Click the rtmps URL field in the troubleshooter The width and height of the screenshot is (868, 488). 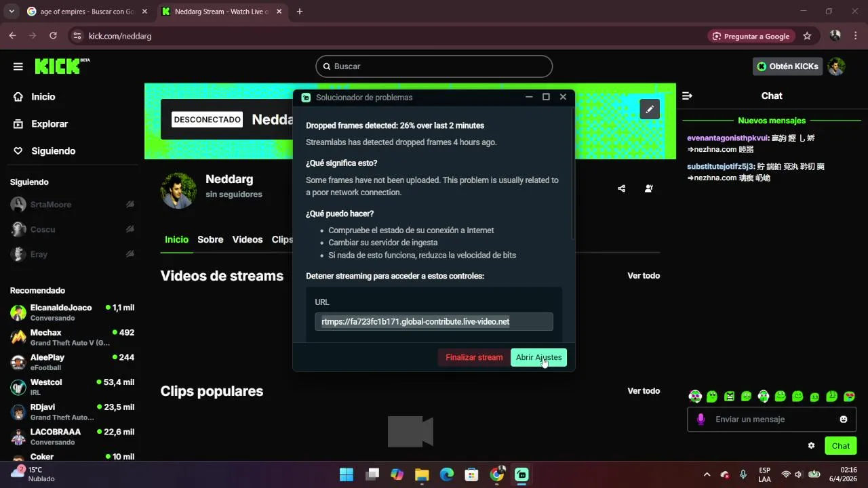tap(434, 321)
